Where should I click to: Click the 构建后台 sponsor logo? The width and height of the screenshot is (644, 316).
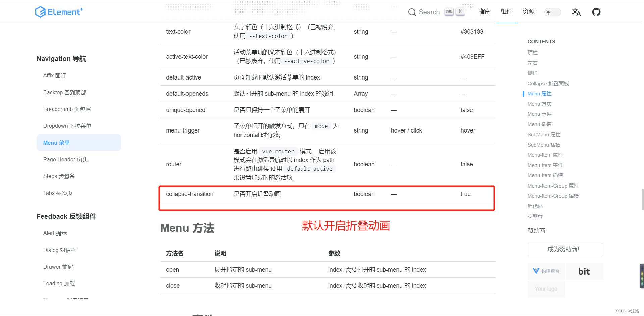tap(546, 271)
